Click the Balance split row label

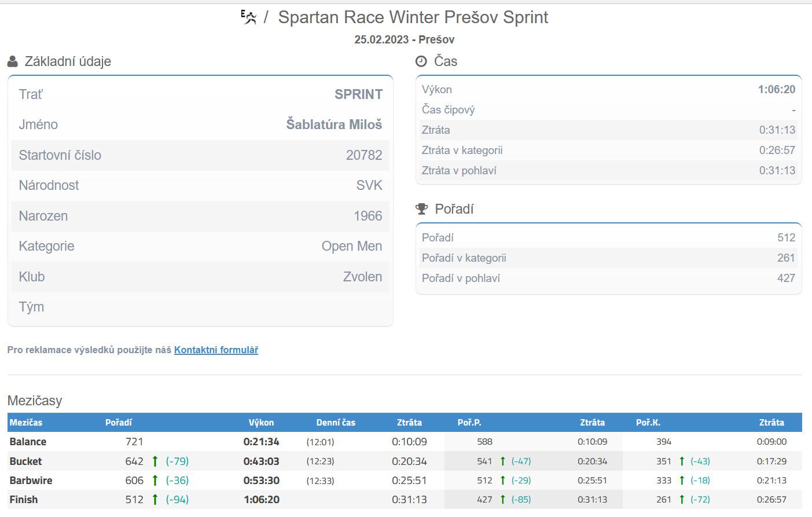28,442
